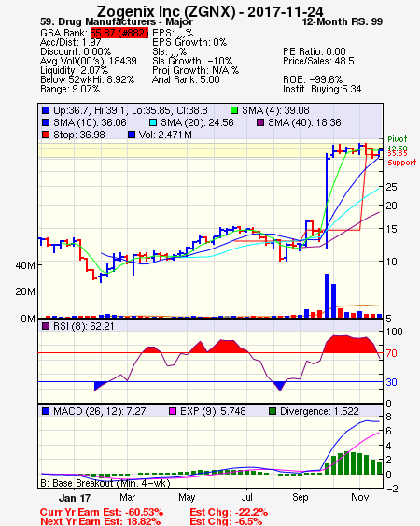The width and height of the screenshot is (420, 526).
Task: Click the green SMA (4) legend swatch
Action: pos(234,110)
